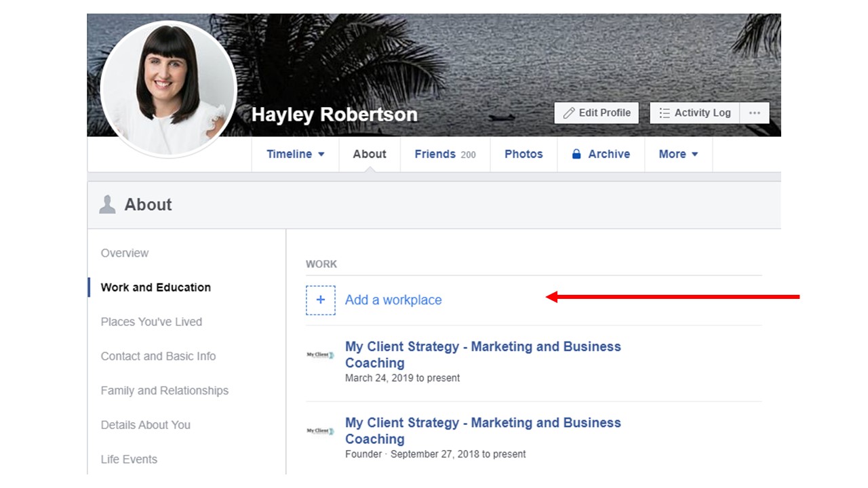The height and width of the screenshot is (488, 868).
Task: Open Places You've Lived section
Action: [x=151, y=322]
